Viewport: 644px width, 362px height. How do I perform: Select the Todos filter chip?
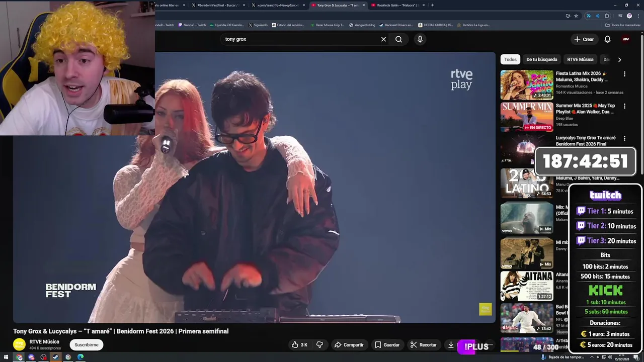pyautogui.click(x=510, y=59)
